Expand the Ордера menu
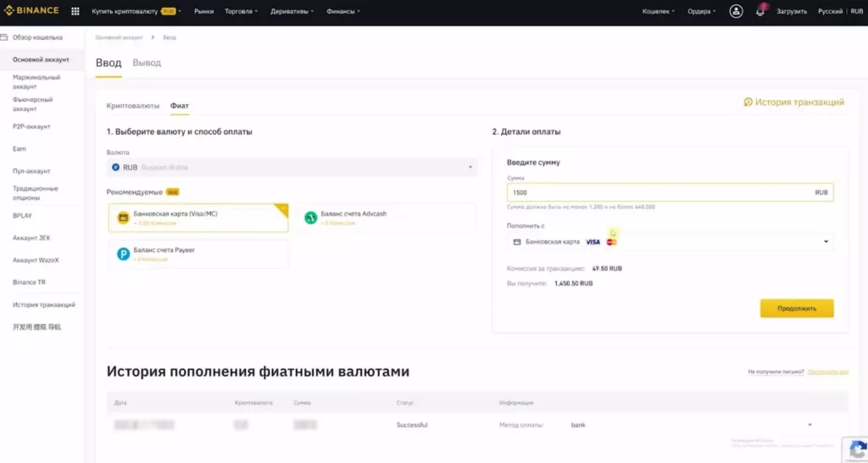The image size is (868, 463). (x=701, y=11)
